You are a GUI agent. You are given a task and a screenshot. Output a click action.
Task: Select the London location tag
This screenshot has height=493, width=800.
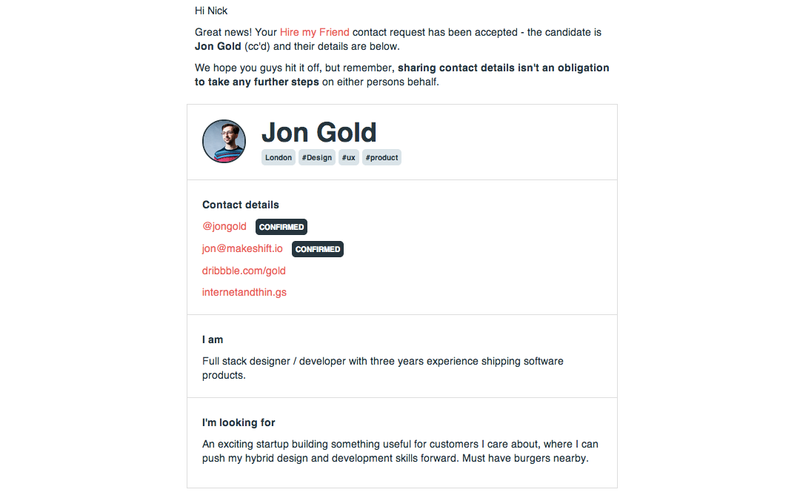[278, 157]
